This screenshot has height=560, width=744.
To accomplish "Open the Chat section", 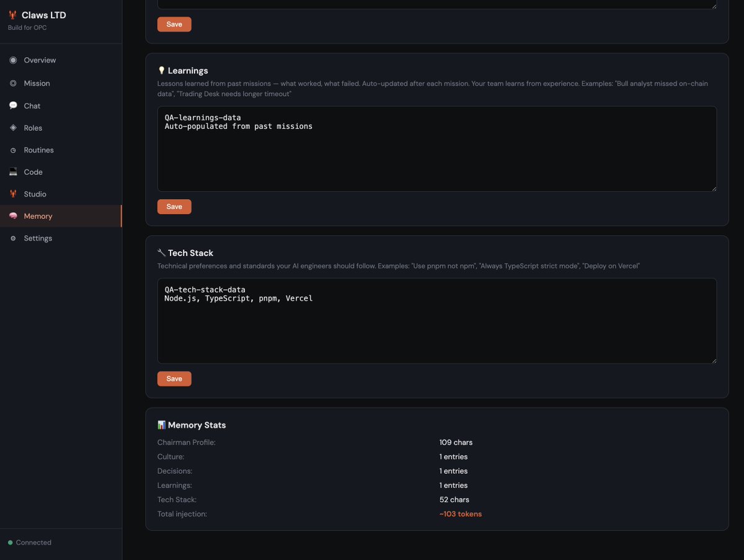I will coord(61,106).
